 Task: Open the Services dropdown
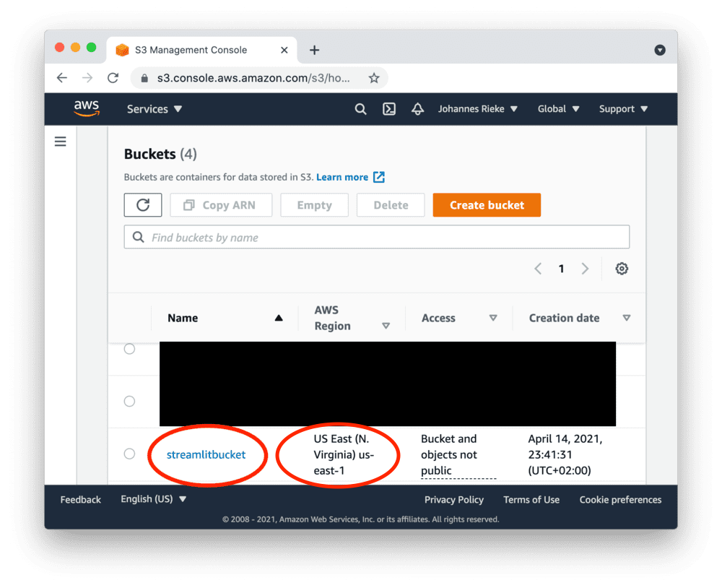[154, 108]
